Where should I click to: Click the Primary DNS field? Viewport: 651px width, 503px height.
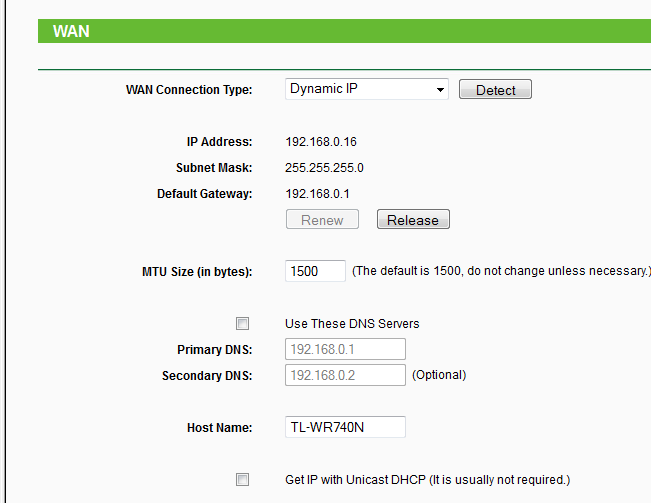pos(345,349)
